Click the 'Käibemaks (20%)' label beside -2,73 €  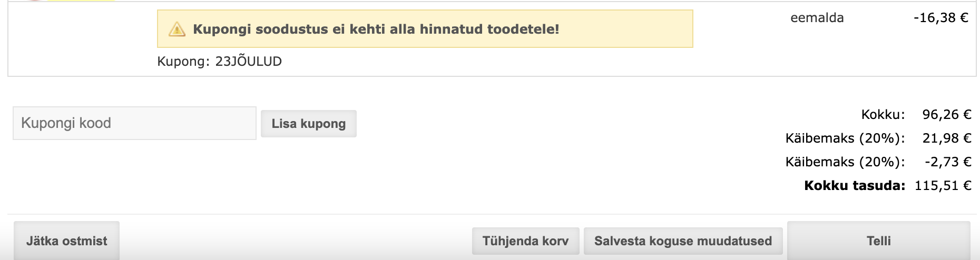point(845,162)
